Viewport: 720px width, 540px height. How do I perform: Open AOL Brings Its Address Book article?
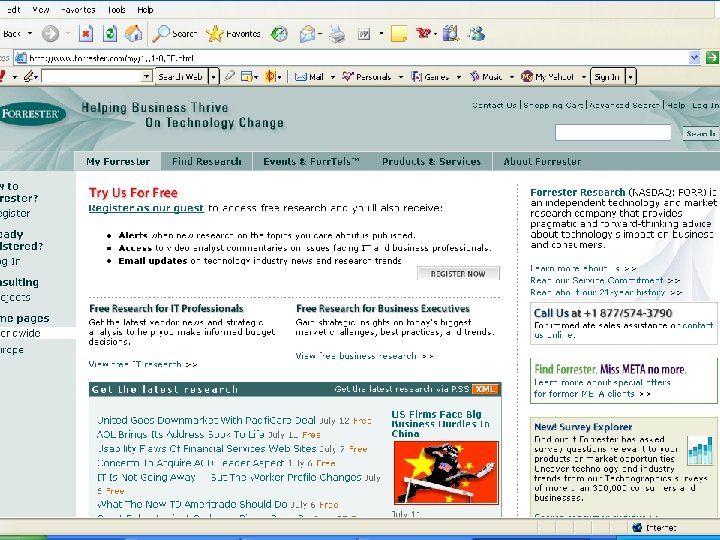point(180,434)
